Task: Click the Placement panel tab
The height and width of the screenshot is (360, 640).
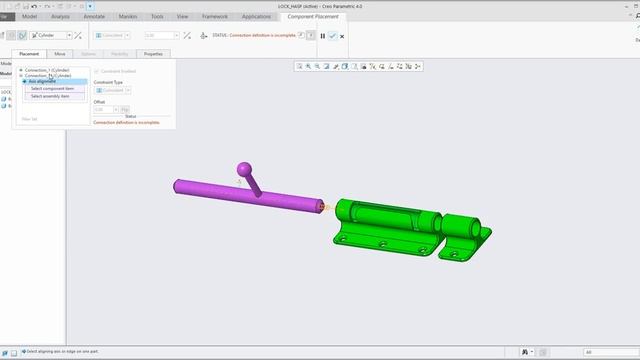Action: click(x=29, y=54)
